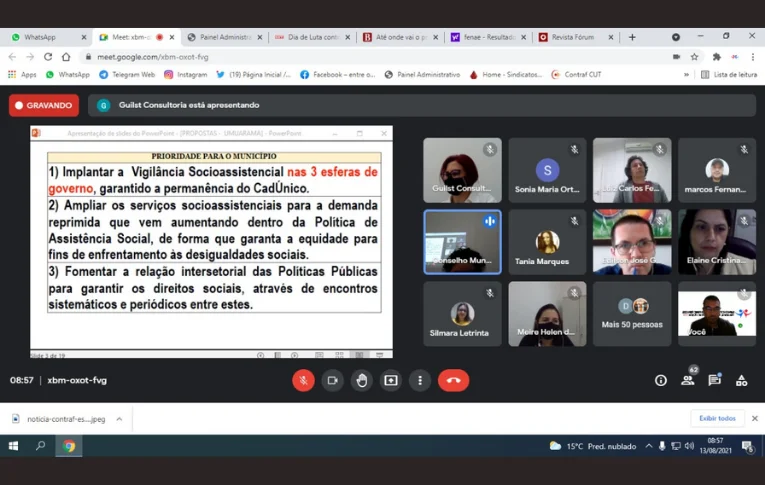Open the more options three-dot menu
Image resolution: width=765 pixels, height=485 pixels.
point(420,380)
